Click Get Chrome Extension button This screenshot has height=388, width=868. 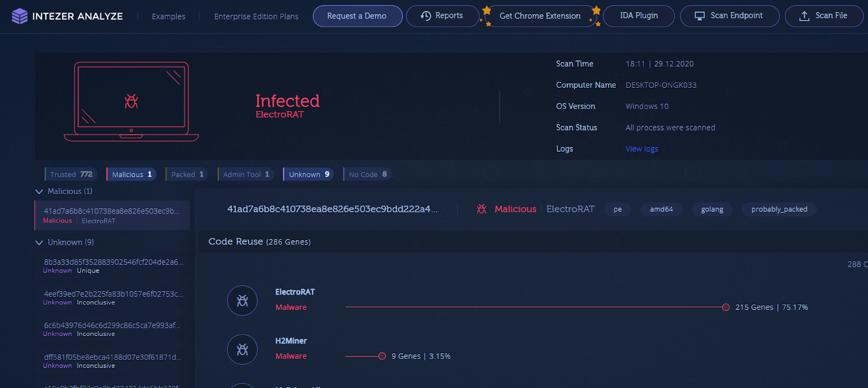pyautogui.click(x=540, y=16)
